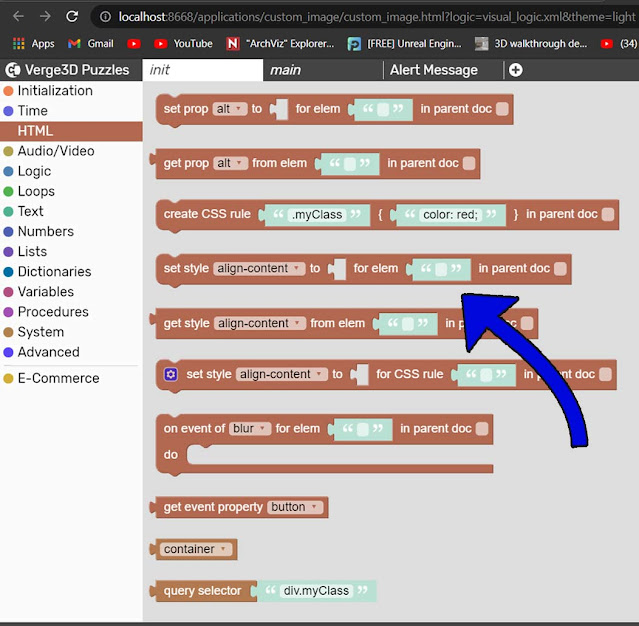Select the Procedures category
Image resolution: width=639 pixels, height=626 pixels.
[x=71, y=312]
